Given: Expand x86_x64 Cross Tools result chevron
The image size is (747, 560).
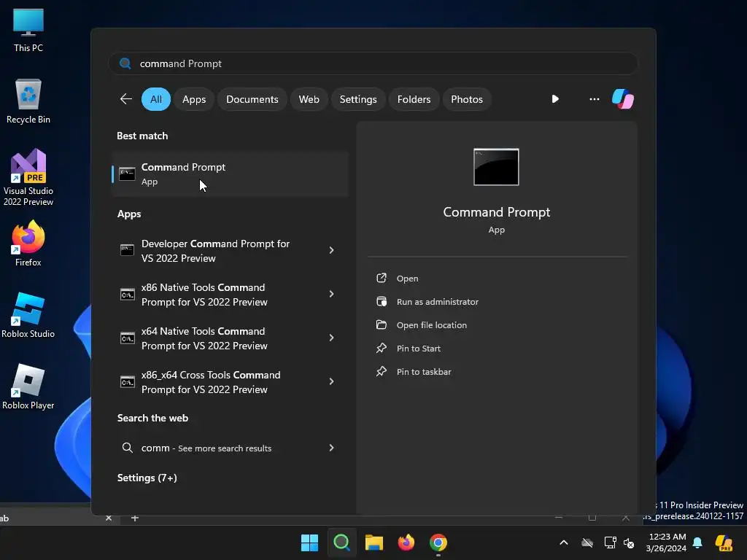Looking at the screenshot, I should tap(332, 381).
